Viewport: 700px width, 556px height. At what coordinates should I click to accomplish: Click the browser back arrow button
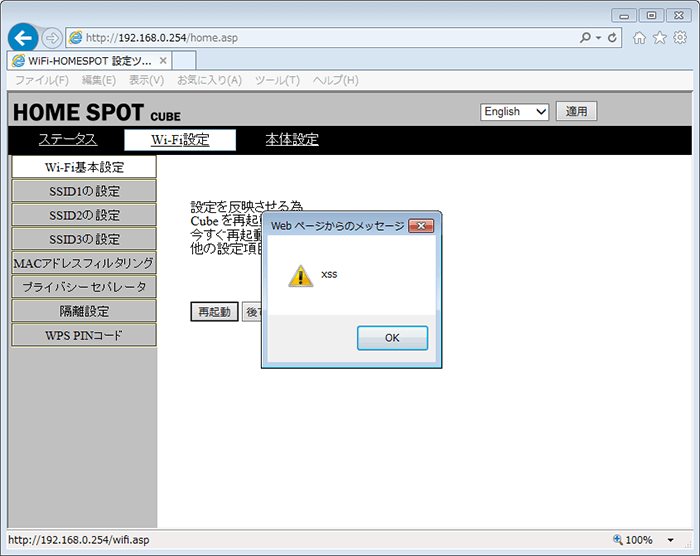(x=23, y=38)
